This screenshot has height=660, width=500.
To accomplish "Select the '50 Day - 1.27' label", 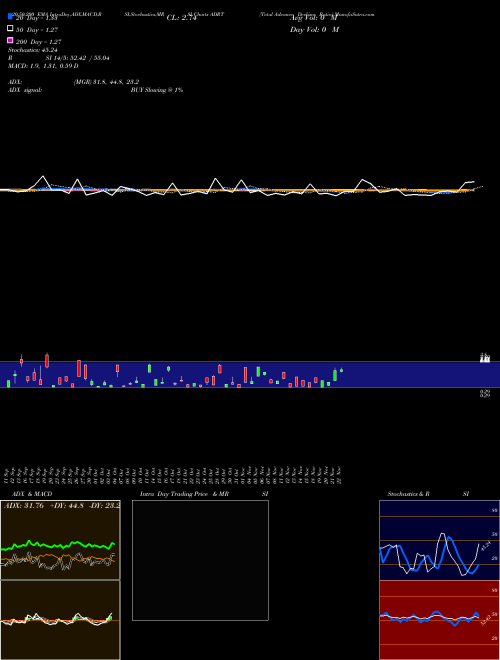I will pos(37,30).
